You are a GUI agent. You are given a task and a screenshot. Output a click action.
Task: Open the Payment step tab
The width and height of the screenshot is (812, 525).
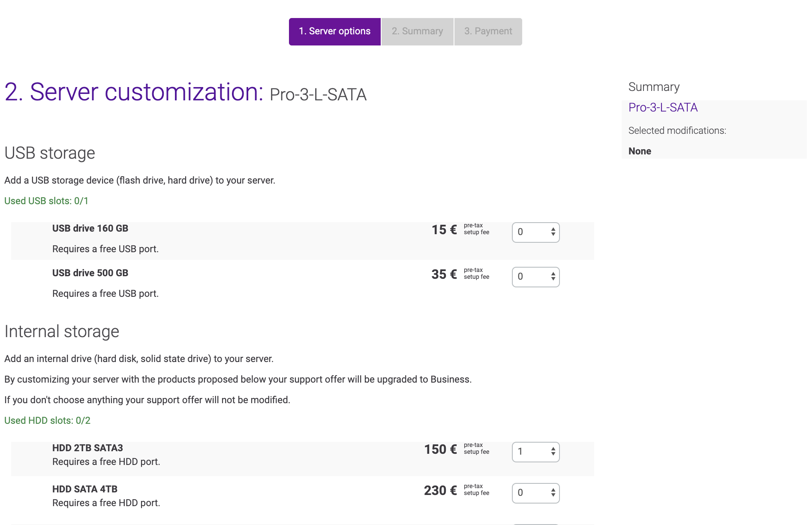point(488,31)
